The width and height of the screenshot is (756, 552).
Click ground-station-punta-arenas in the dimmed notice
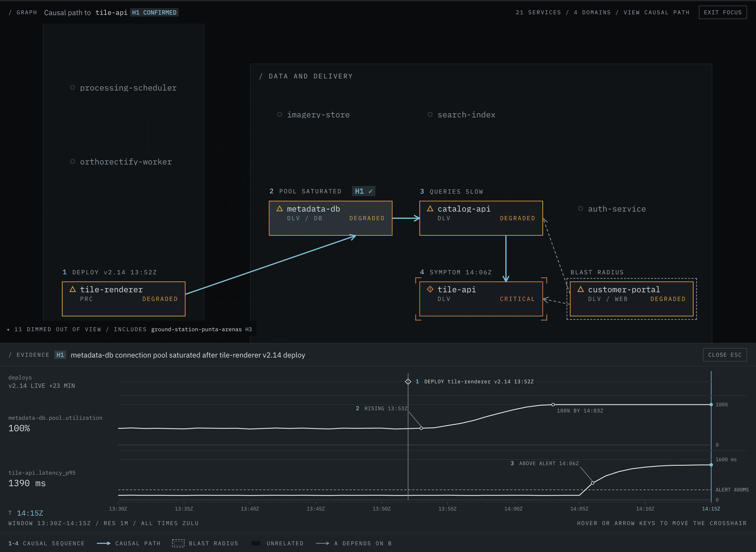(x=196, y=330)
